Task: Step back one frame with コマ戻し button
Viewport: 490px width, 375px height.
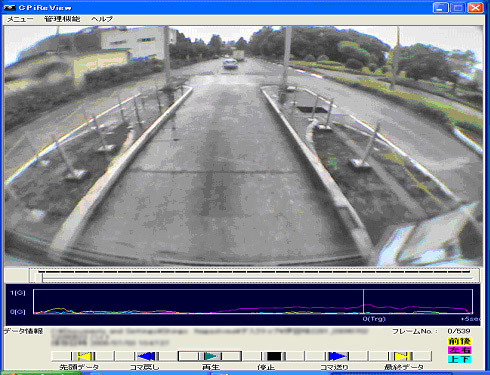Action: pyautogui.click(x=146, y=356)
